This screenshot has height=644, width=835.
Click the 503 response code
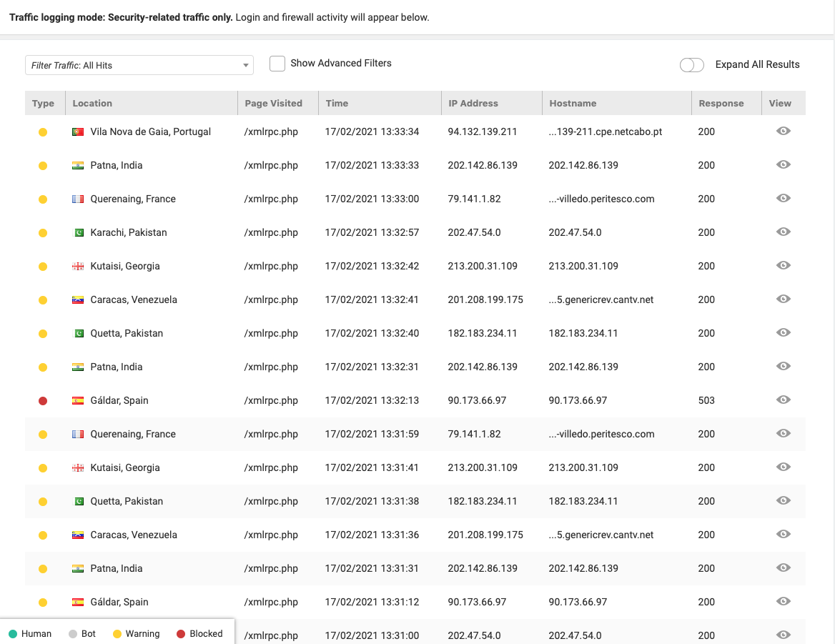(706, 400)
